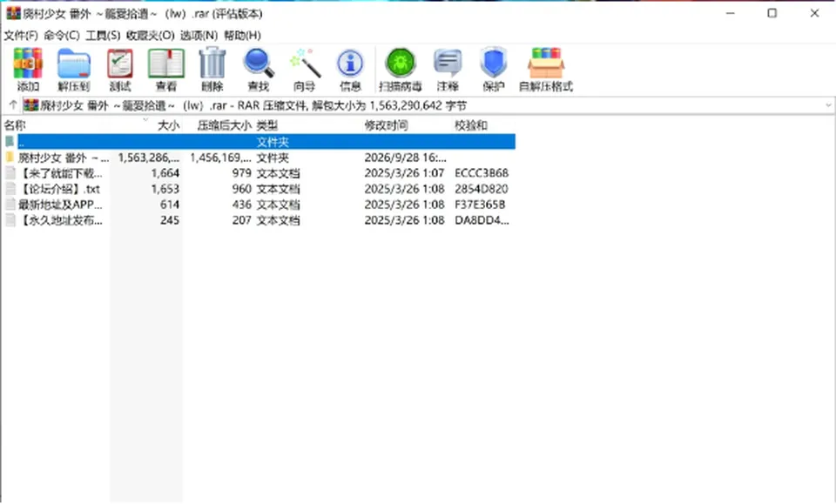Click the 删除 (Delete) trash icon
Viewport: 836px width, 504px height.
tap(212, 70)
